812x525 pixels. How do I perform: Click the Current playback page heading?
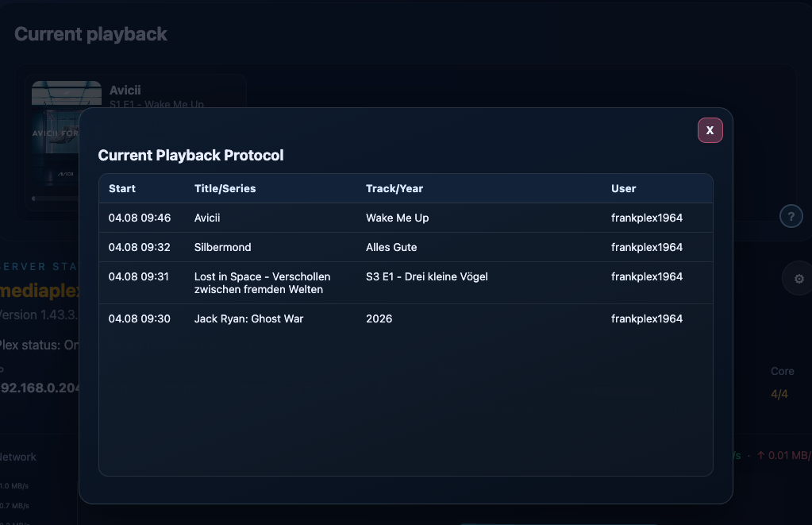90,34
